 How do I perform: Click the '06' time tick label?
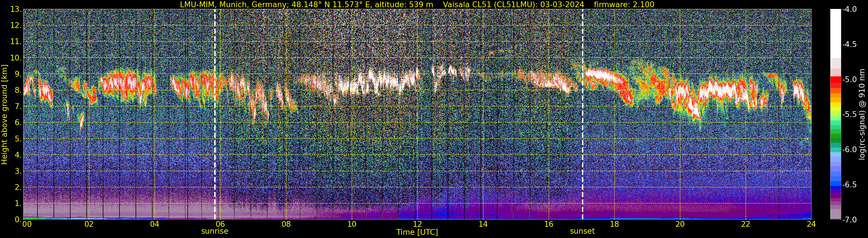pyautogui.click(x=220, y=224)
